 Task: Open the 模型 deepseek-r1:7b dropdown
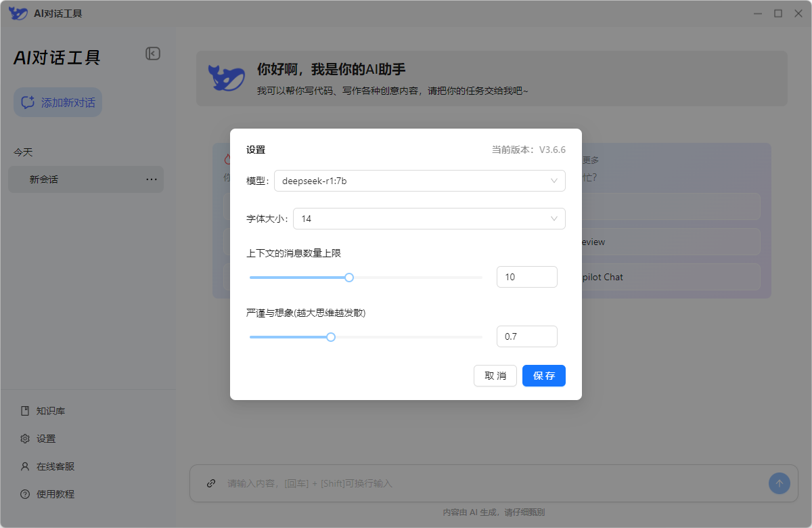420,181
